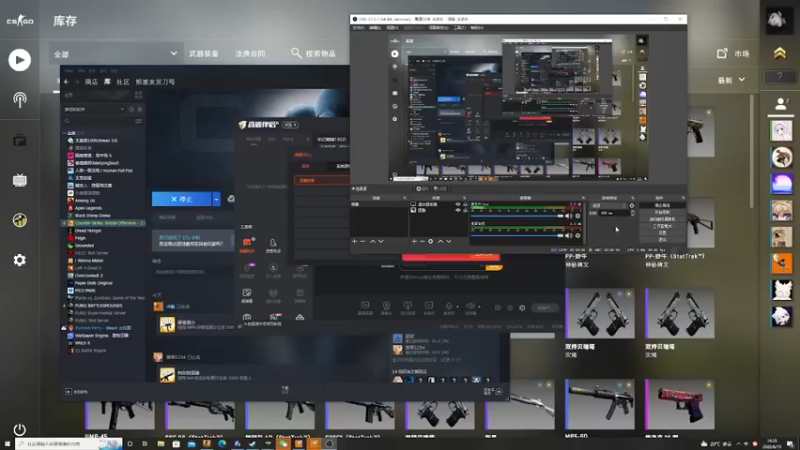Open the 最新 sort dropdown in CS:GO inventory

pyautogui.click(x=731, y=80)
